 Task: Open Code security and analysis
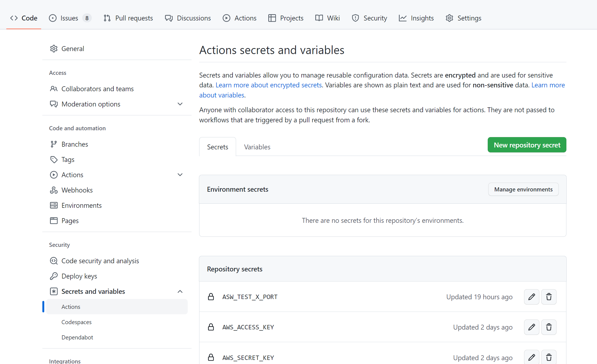(100, 261)
